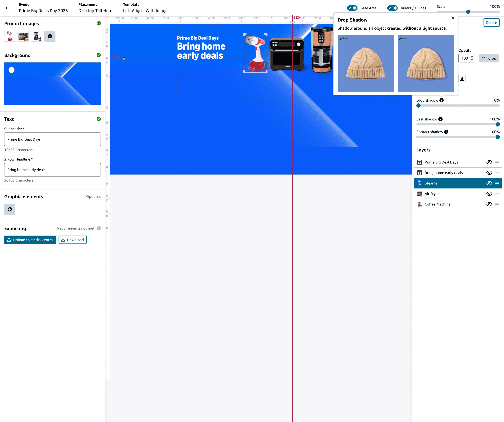Viewport: 504px width, 422px height.
Task: Select the Steamer layer row
Action: click(x=458, y=183)
